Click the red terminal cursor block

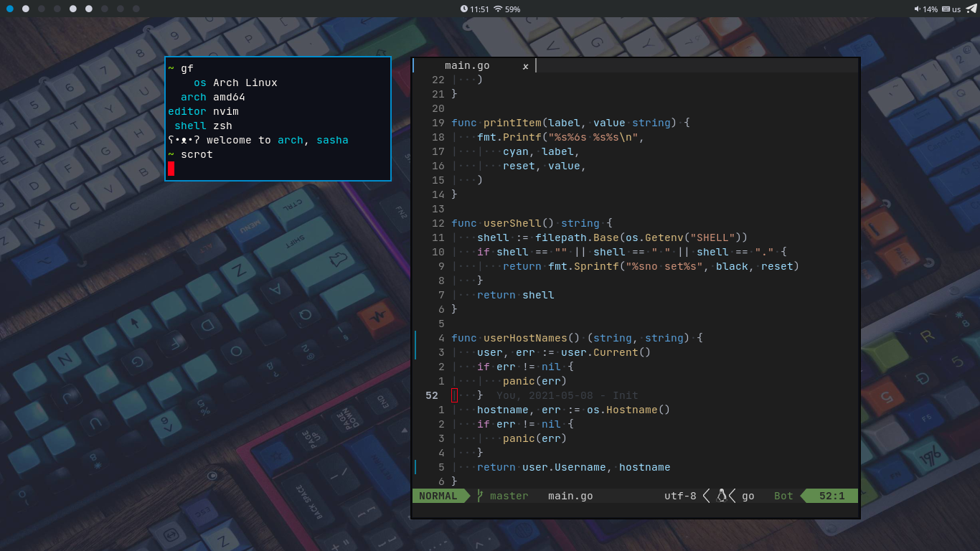171,169
